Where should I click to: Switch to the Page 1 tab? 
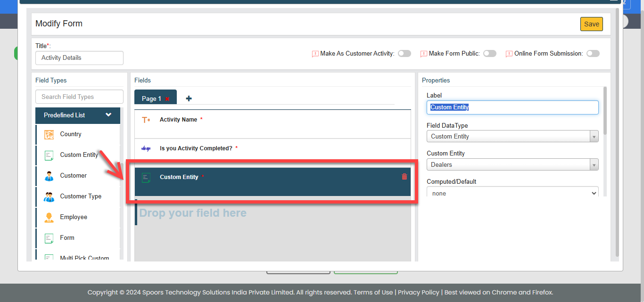151,98
